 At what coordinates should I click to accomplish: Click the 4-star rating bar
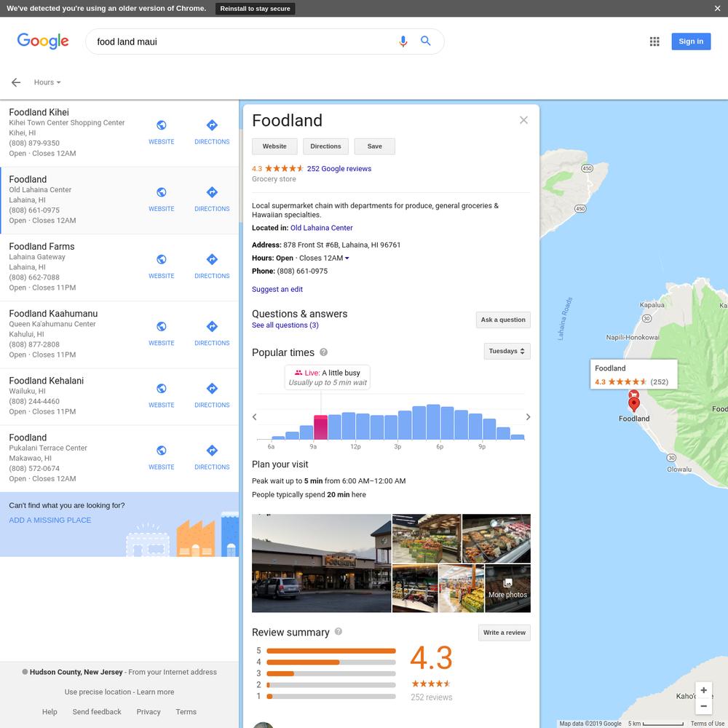click(x=331, y=662)
